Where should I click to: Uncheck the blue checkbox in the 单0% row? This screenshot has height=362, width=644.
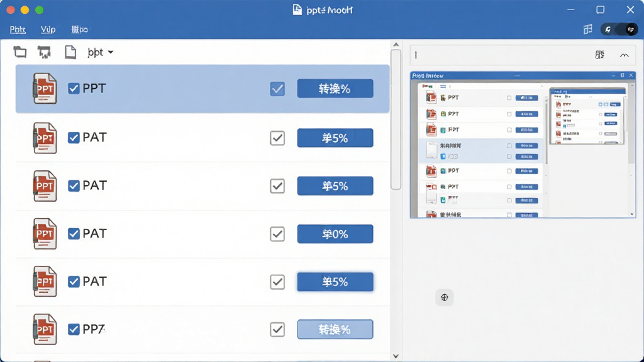point(74,234)
